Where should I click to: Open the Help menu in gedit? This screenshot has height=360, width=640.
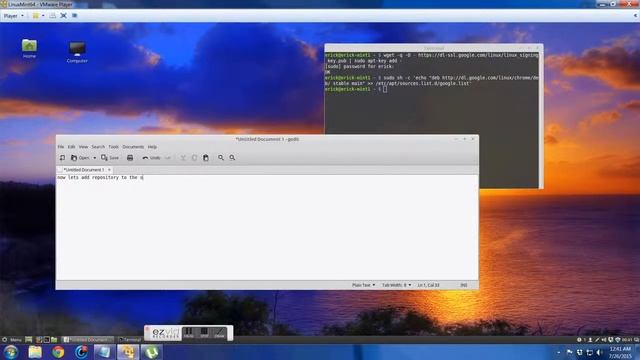point(152,147)
